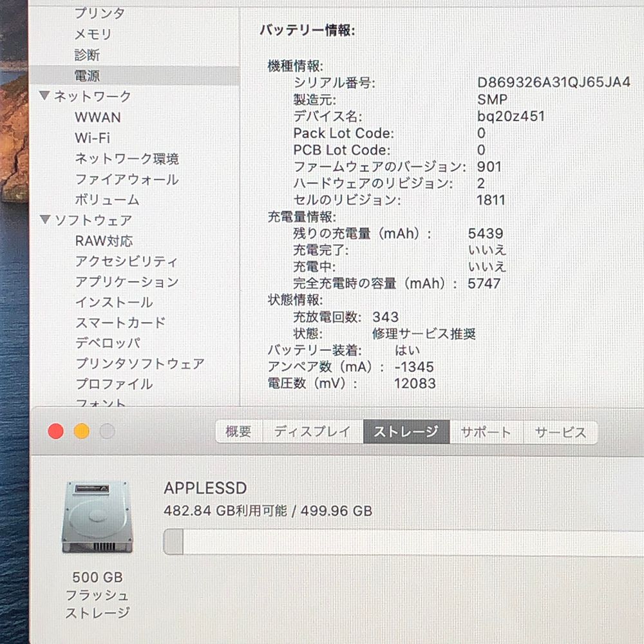Select 診断 in the sidebar

87,55
